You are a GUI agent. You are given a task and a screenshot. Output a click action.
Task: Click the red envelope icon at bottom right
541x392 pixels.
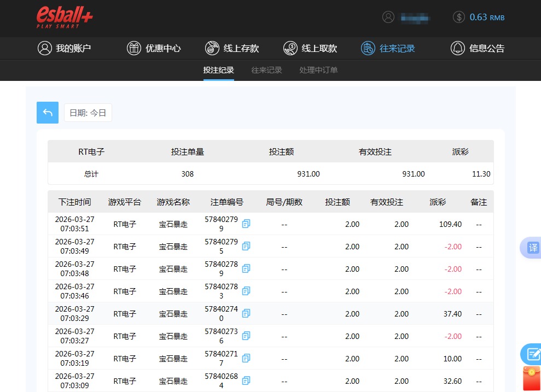click(x=531, y=377)
